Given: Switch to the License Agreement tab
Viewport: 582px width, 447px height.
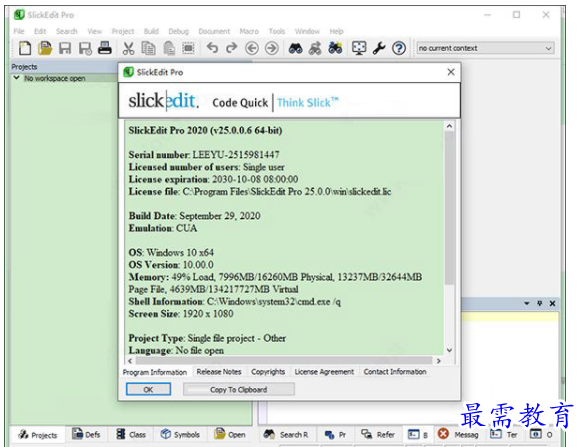Looking at the screenshot, I should point(324,372).
